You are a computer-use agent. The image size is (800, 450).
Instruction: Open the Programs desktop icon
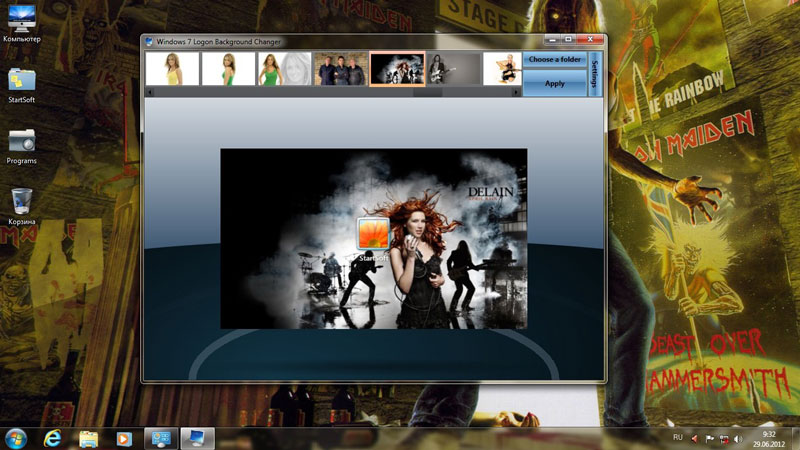(21, 140)
